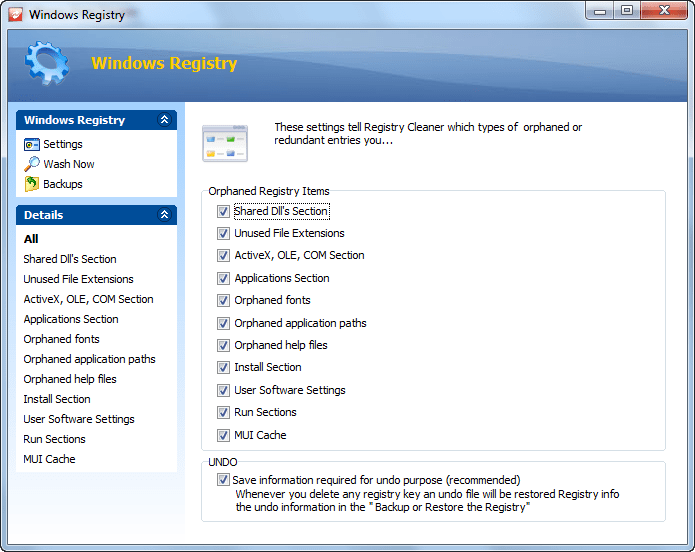Select Orphaned fonts in Details list
Image resolution: width=695 pixels, height=552 pixels.
62,339
